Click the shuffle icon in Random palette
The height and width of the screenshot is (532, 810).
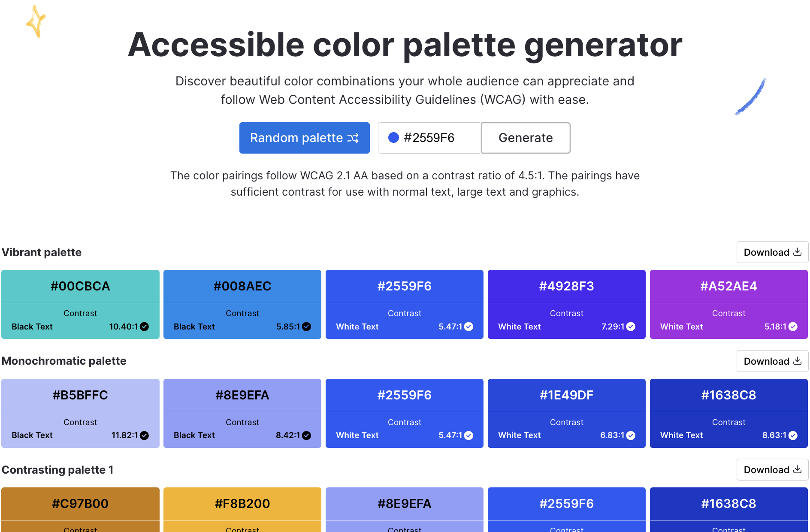pos(353,138)
